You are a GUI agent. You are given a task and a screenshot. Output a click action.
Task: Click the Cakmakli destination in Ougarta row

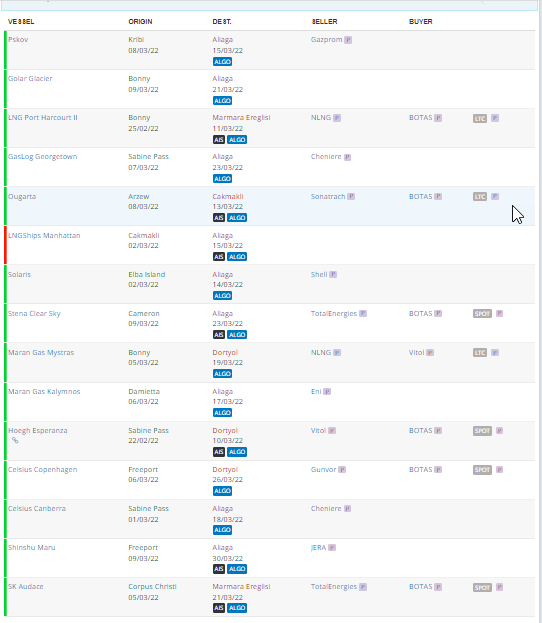coord(228,197)
